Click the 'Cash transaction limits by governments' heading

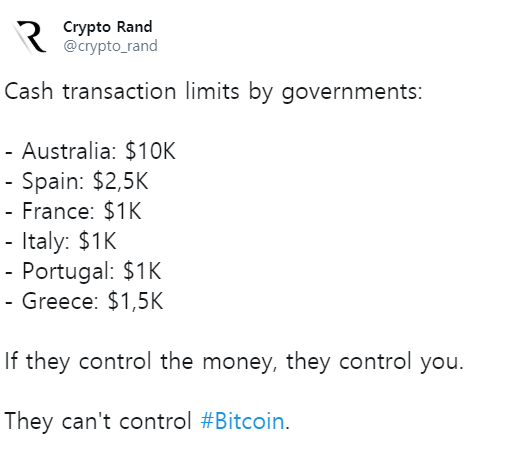pos(213,91)
